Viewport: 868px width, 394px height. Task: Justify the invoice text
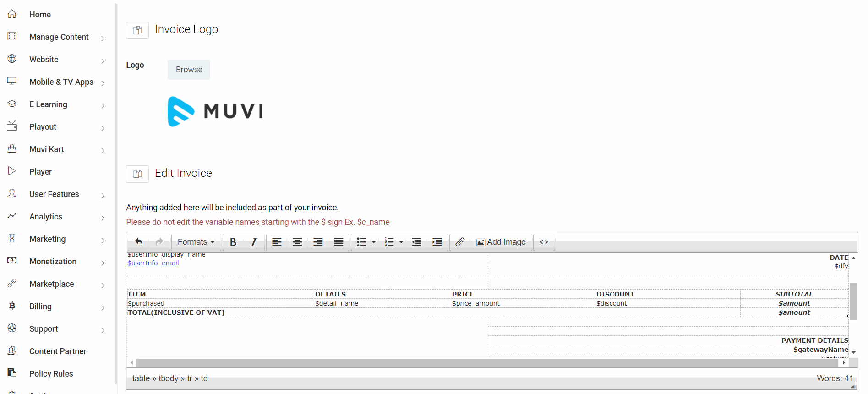(x=338, y=242)
